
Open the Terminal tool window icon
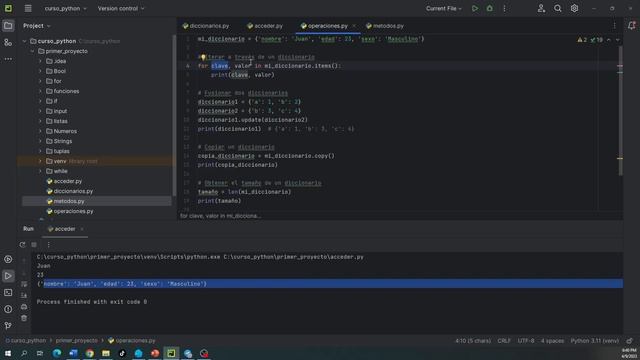point(8,293)
